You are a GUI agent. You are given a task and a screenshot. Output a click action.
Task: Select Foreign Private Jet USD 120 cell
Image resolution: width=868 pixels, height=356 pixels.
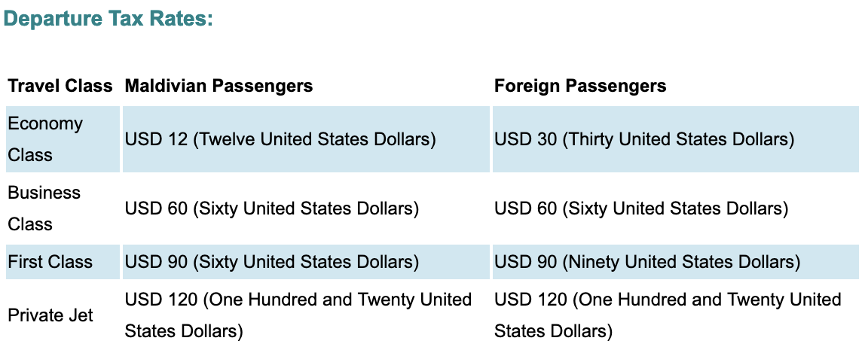(x=668, y=315)
